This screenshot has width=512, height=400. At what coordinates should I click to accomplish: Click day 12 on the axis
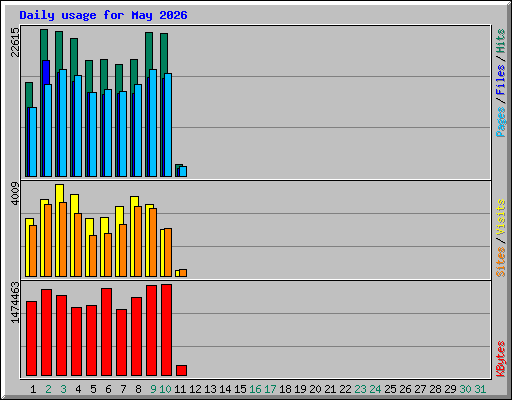coord(195,389)
